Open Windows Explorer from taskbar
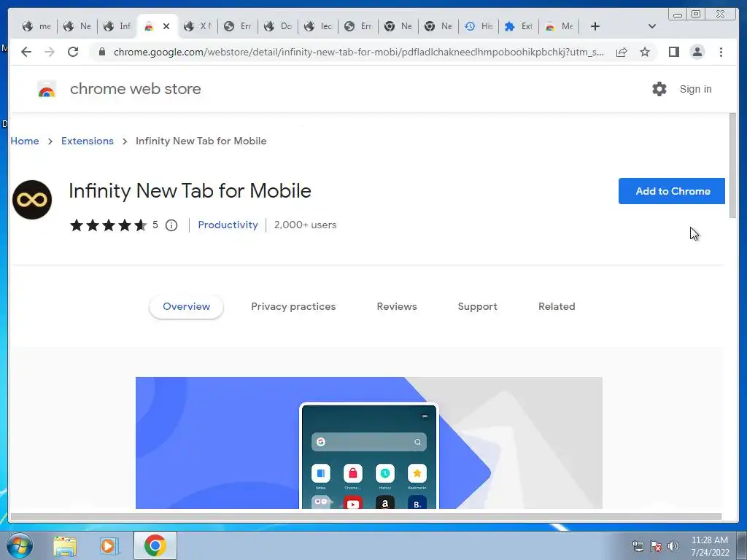The height and width of the screenshot is (560, 747). (65, 545)
